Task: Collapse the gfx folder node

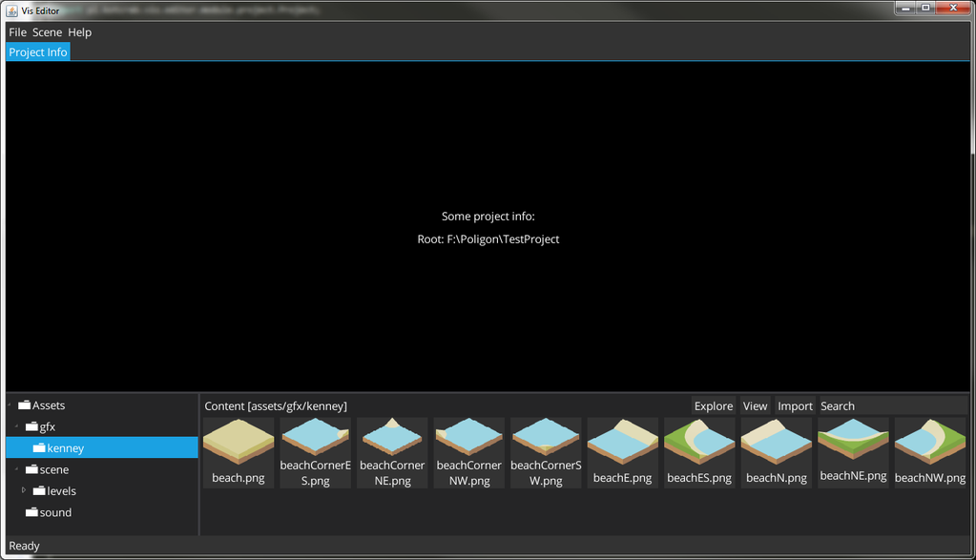Action: (16, 426)
